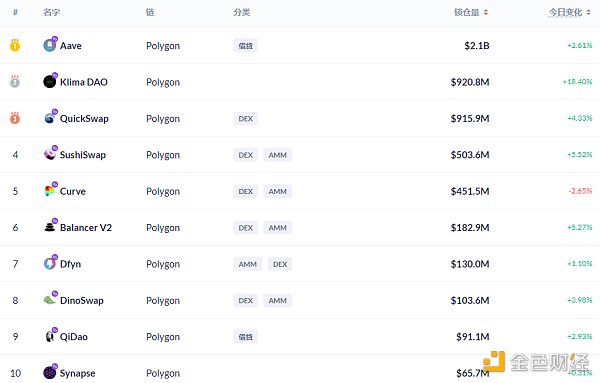This screenshot has height=383, width=600.
Task: Click the 借贷 tag in Aave row
Action: [245, 46]
